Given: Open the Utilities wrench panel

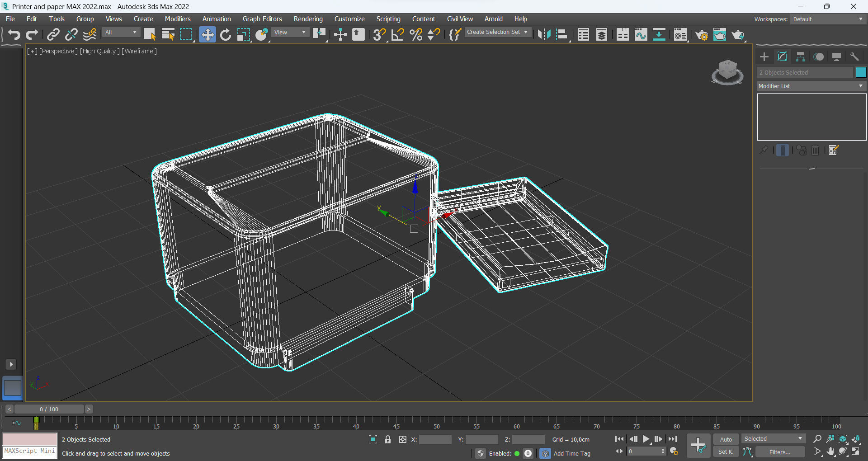Looking at the screenshot, I should 854,57.
